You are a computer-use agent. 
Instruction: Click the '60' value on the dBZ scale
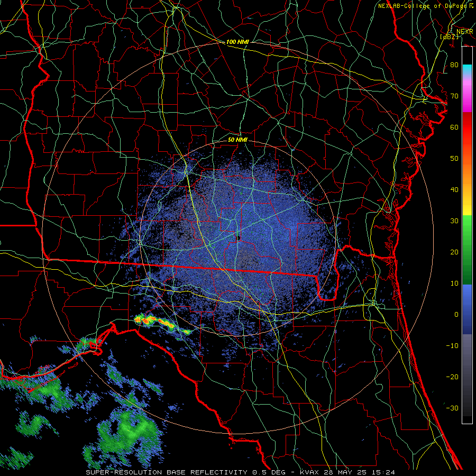[454, 127]
